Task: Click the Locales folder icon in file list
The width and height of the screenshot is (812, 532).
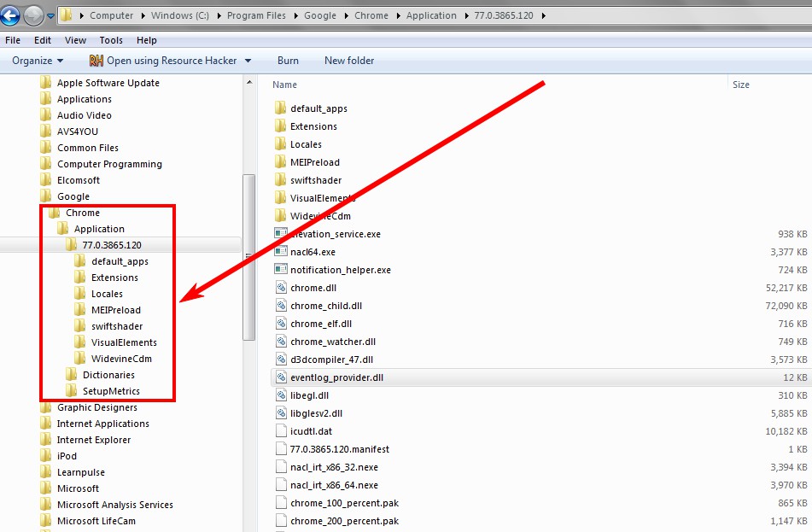Action: point(280,144)
